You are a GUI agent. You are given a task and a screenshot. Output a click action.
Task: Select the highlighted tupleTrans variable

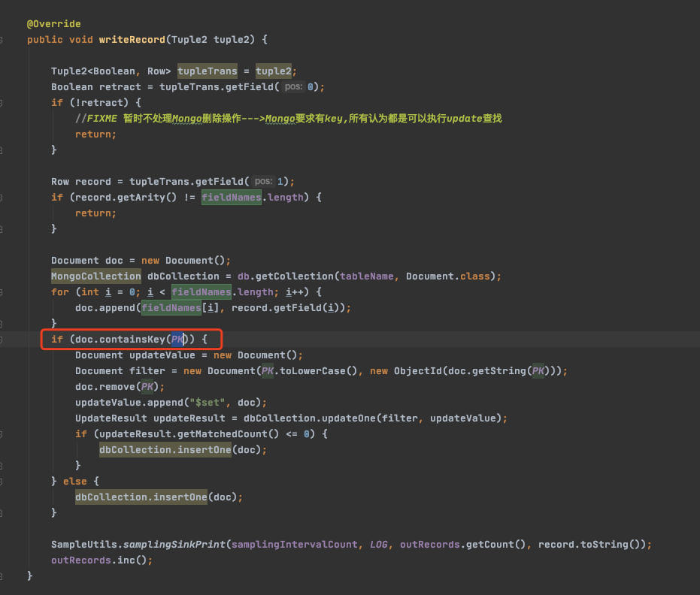(207, 71)
